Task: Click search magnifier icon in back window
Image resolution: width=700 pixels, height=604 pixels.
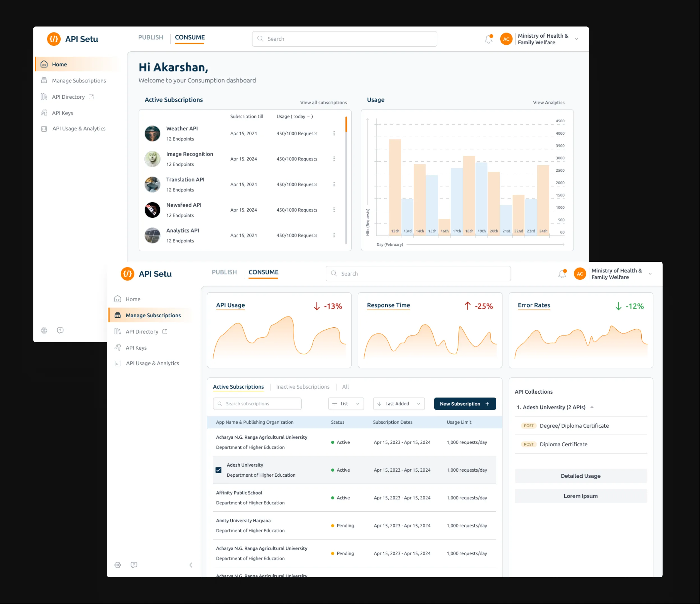Action: pos(260,38)
